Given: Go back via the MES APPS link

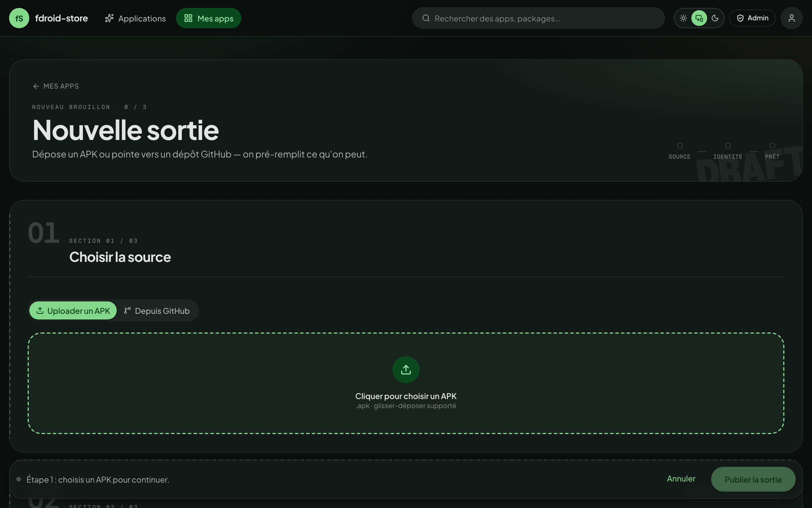Looking at the screenshot, I should 56,86.
